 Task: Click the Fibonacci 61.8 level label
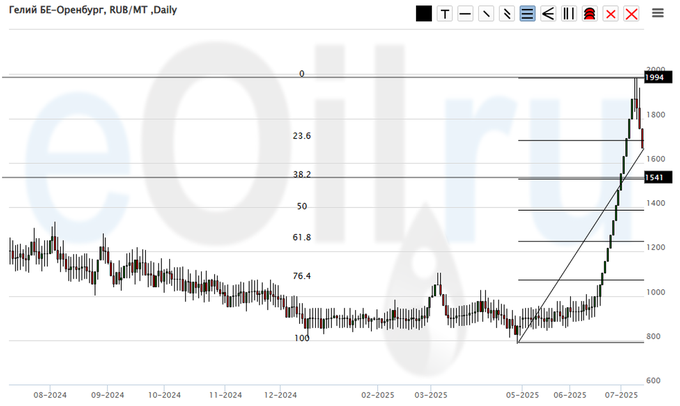[x=302, y=238]
